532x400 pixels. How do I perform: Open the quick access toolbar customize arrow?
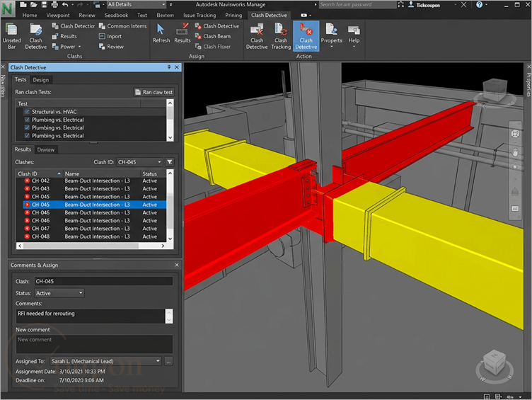pos(170,5)
